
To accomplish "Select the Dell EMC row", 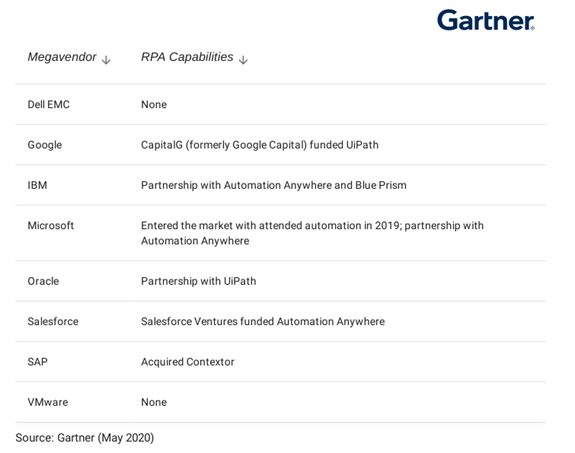I will coord(280,105).
